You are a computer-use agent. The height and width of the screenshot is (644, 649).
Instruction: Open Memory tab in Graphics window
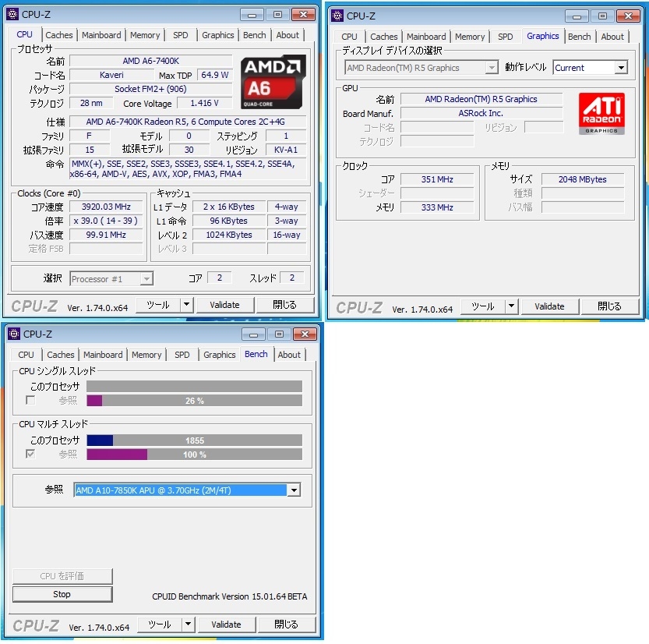coord(470,37)
